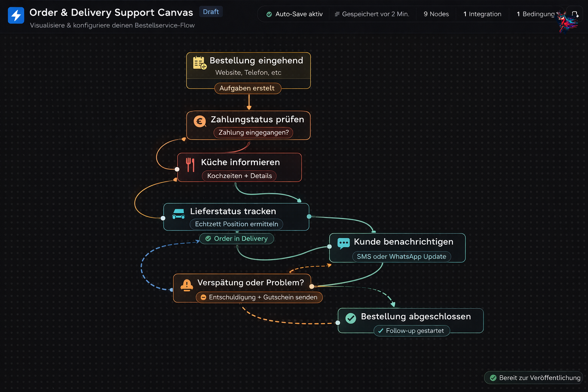Viewport: 588px width, 392px height.
Task: Select the euro icon in Zahlungstatus prüfen
Action: point(199,121)
